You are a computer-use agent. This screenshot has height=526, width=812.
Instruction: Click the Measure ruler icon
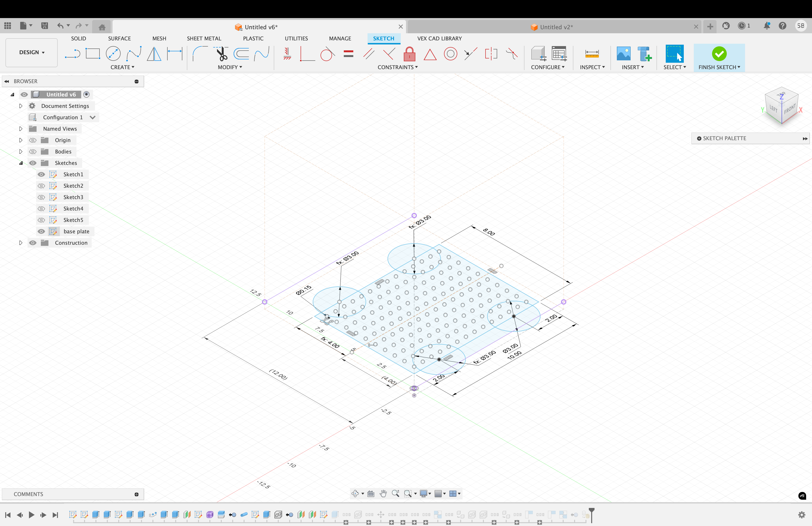(592, 54)
